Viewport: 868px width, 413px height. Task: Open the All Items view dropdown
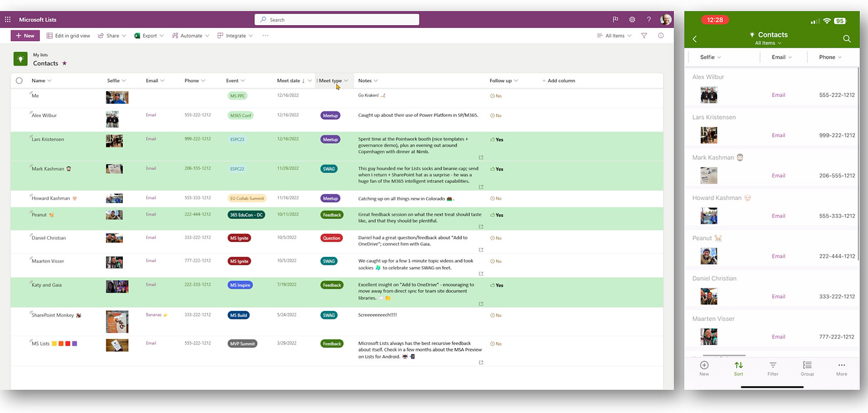[x=614, y=36]
